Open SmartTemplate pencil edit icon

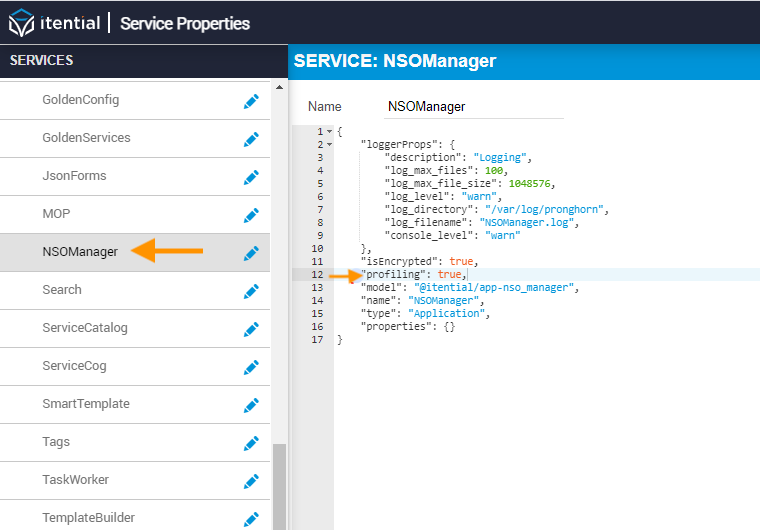tap(251, 405)
